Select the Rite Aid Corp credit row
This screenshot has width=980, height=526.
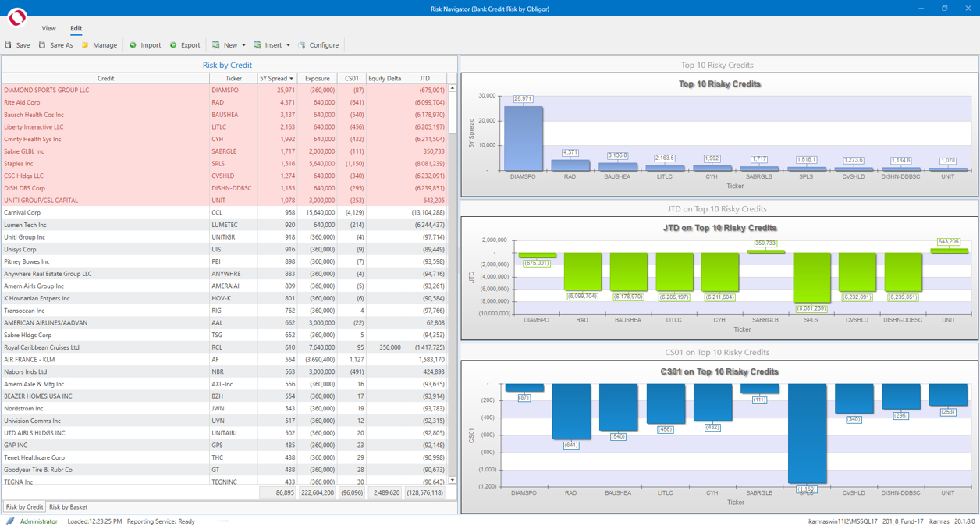click(x=225, y=102)
